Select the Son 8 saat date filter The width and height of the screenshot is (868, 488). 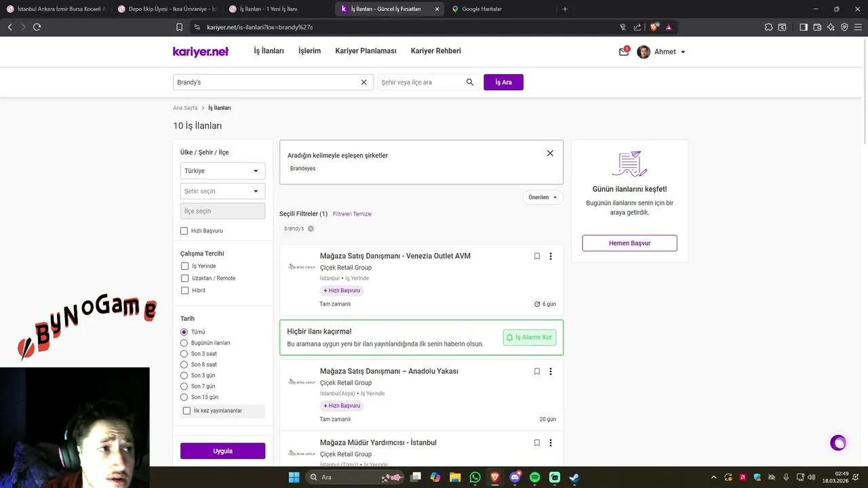coord(184,365)
